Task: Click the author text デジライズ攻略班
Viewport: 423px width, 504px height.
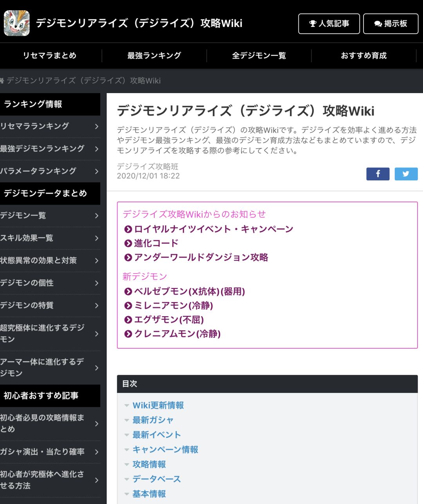Action: 148,167
